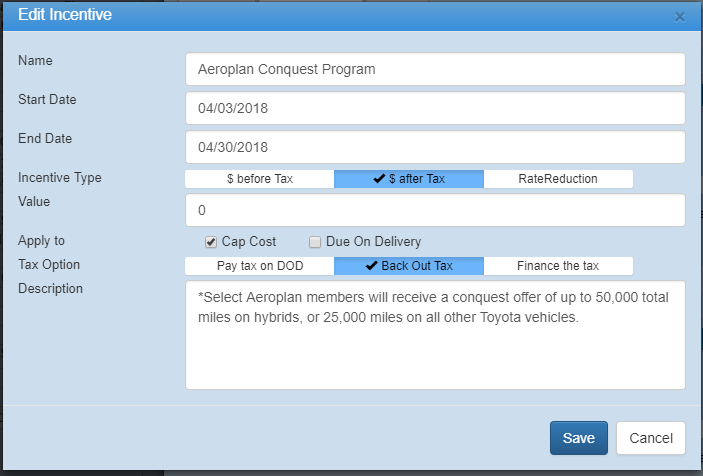Select RateReduction incentive type
Screen dimensions: 703x476
pos(558,179)
